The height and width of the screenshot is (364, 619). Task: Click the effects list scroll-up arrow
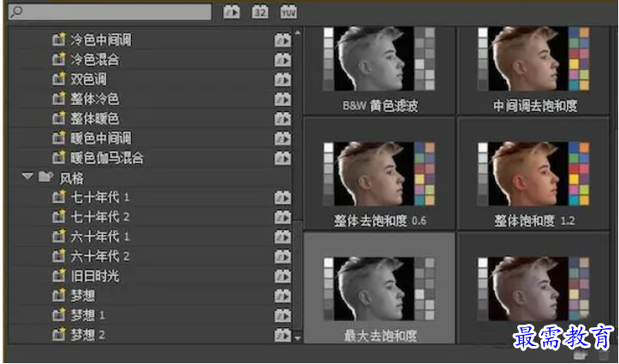298,32
